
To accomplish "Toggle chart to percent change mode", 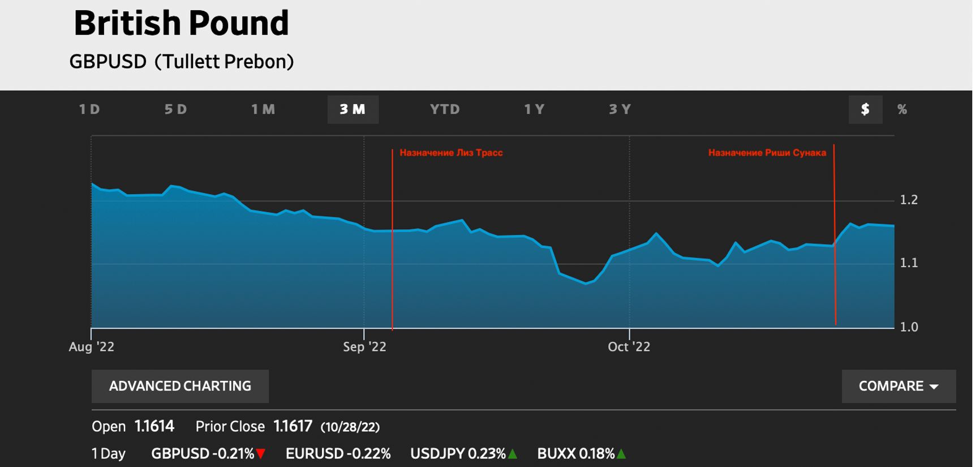I will click(902, 109).
